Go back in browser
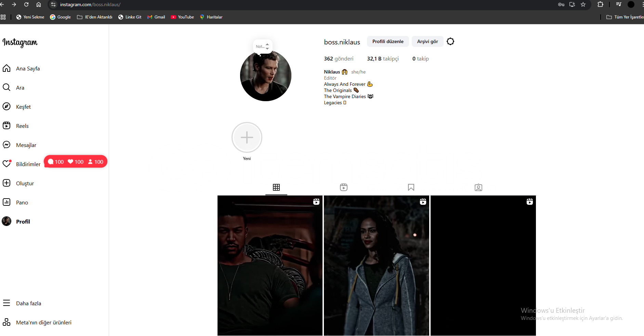This screenshot has height=336, width=644. [x=2, y=4]
